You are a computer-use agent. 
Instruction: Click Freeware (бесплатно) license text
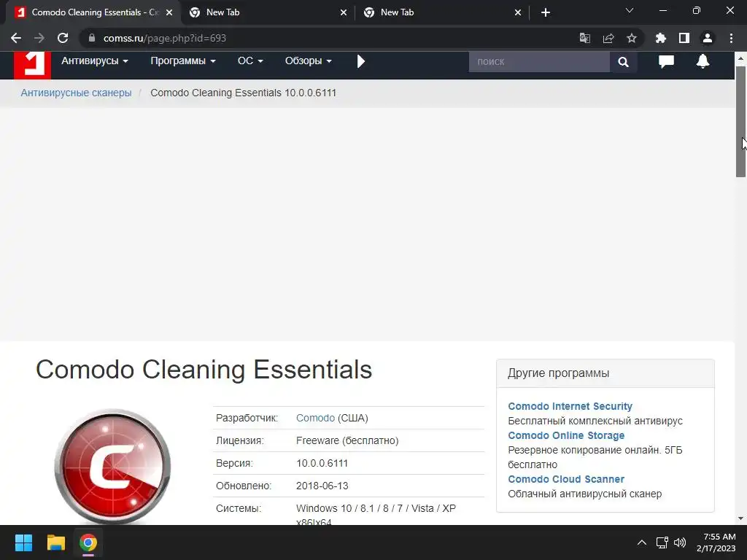347,440
